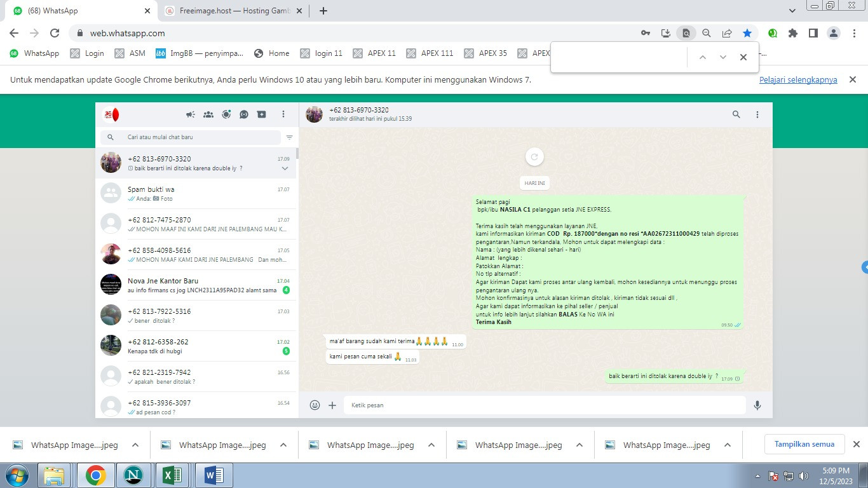Open Word from the taskbar
The width and height of the screenshot is (868, 488).
pos(213,475)
